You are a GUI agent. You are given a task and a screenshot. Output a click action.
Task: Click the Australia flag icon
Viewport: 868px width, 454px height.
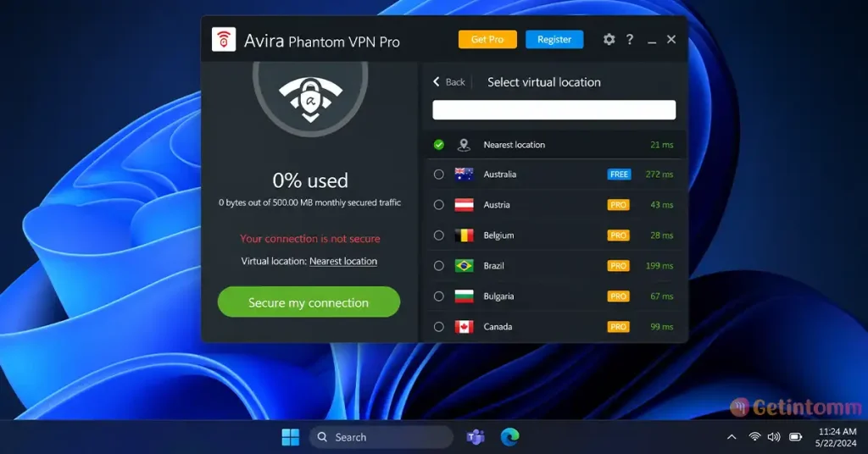(464, 174)
